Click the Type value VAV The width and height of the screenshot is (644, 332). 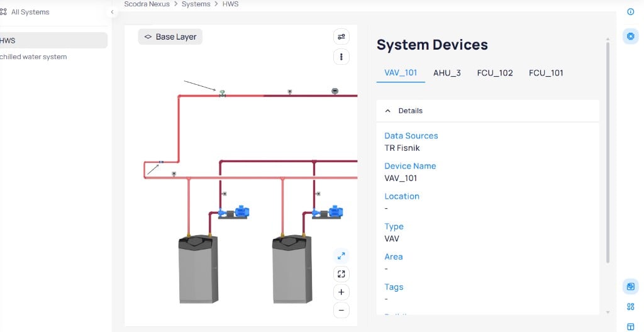point(391,239)
